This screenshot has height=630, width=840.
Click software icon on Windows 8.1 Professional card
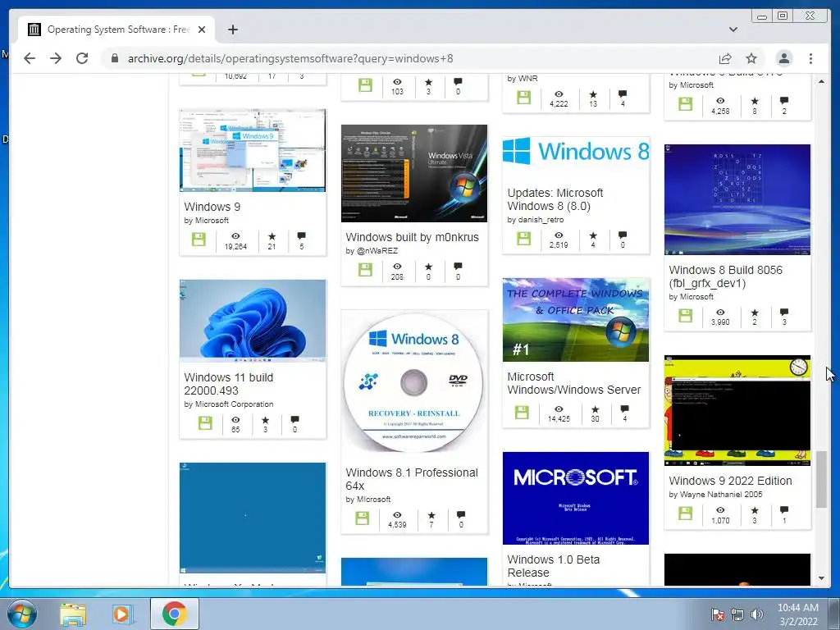[362, 518]
